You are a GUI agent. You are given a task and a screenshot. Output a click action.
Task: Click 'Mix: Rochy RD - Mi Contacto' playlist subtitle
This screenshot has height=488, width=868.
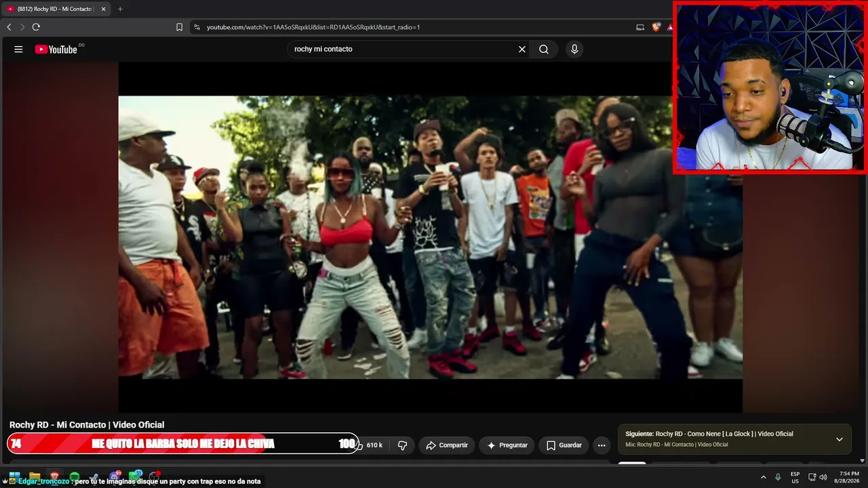coord(677,445)
